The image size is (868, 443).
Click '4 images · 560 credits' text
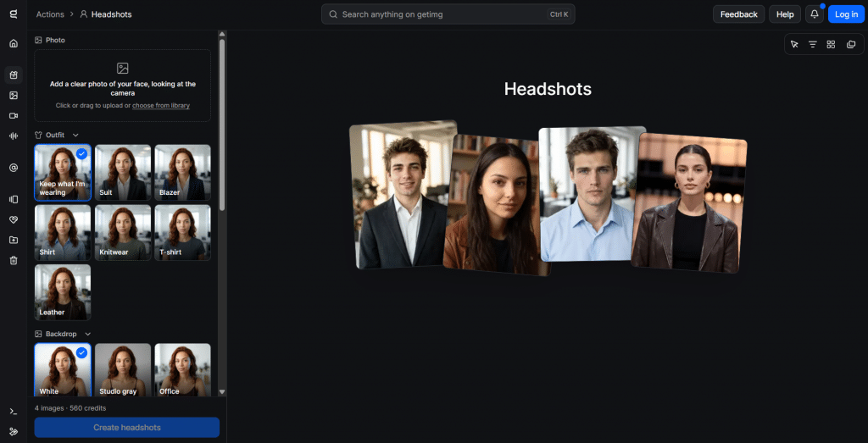70,408
